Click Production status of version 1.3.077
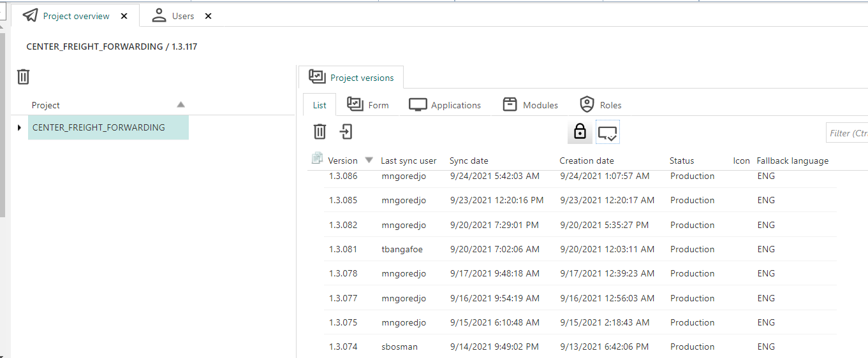Viewport: 868px width, 358px height. point(692,298)
